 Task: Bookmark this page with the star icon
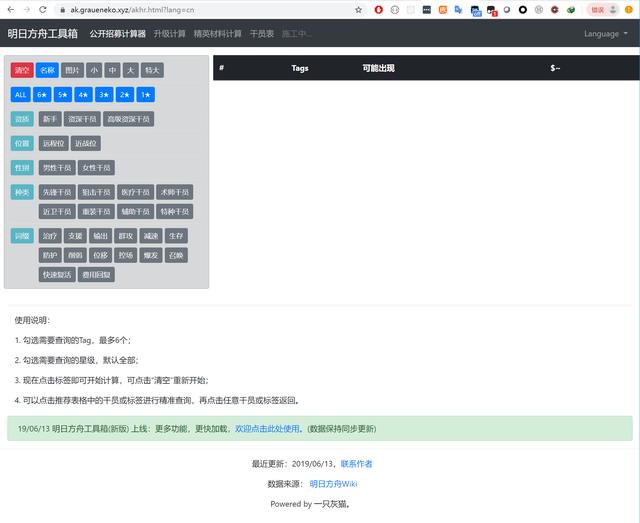point(359,9)
